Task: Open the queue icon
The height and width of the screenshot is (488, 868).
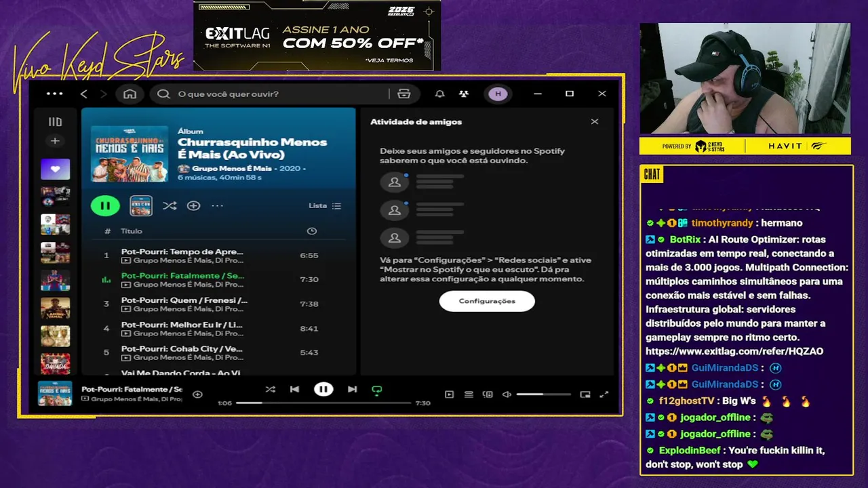Action: (x=469, y=394)
